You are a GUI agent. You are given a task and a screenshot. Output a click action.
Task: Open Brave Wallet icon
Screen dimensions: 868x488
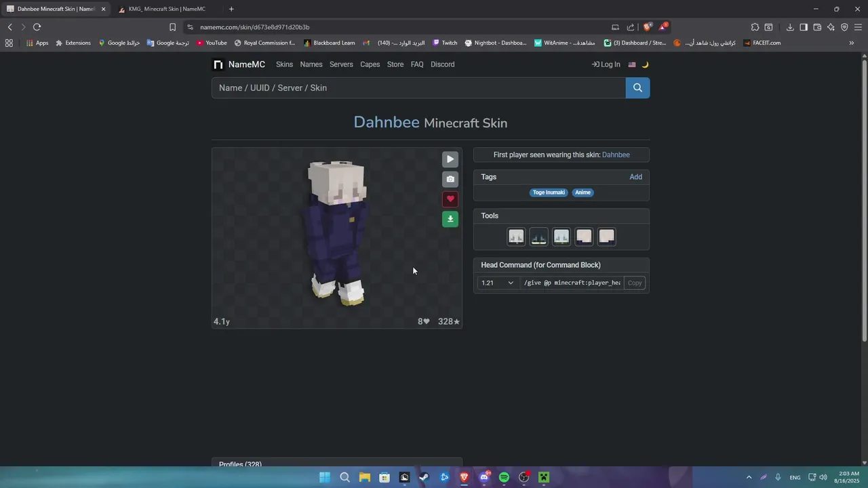tap(817, 27)
